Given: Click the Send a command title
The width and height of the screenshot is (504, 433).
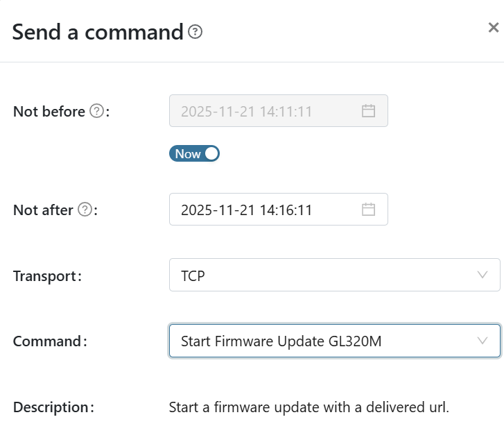Looking at the screenshot, I should (x=97, y=32).
